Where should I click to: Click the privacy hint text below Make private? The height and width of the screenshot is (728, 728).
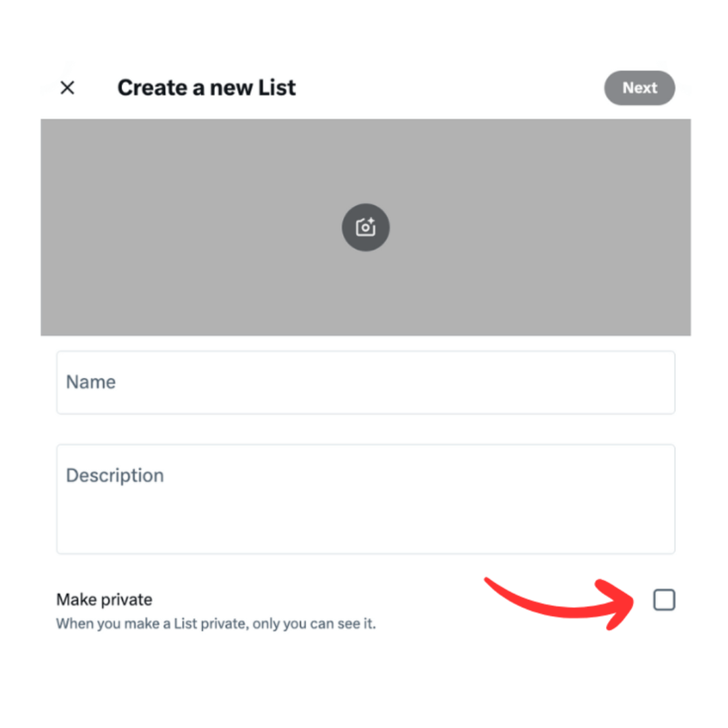(216, 624)
